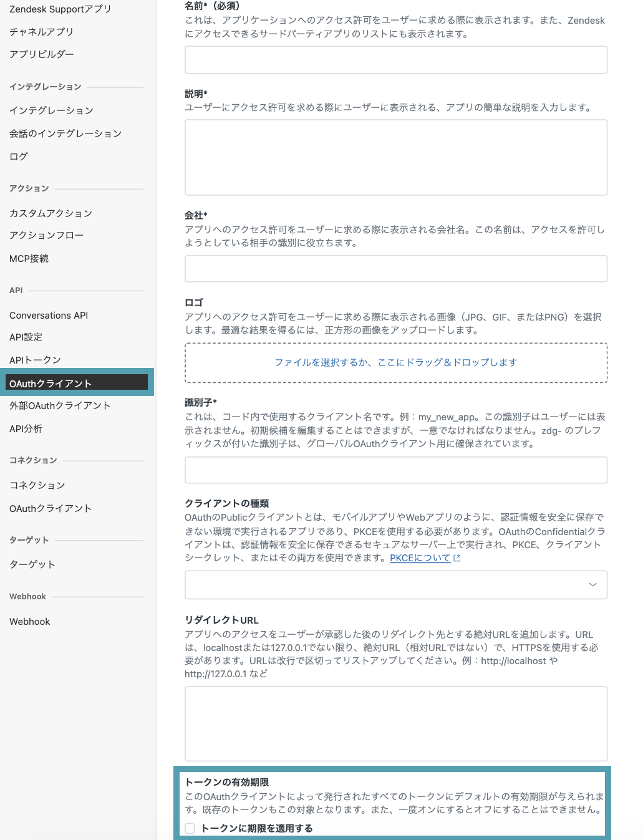Enable トークンに期限を適用する checkbox
The width and height of the screenshot is (643, 840).
190,828
